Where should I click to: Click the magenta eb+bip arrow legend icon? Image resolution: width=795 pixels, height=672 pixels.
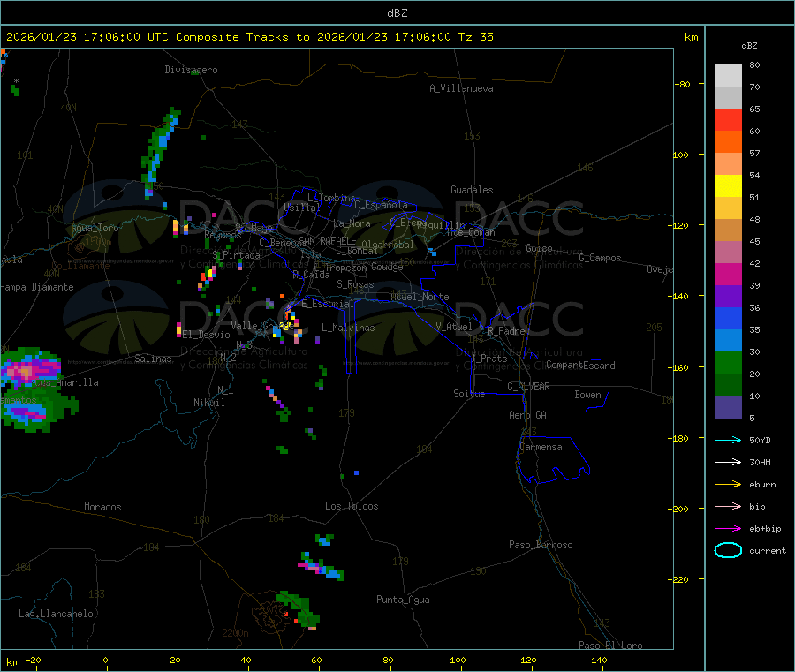coord(728,529)
